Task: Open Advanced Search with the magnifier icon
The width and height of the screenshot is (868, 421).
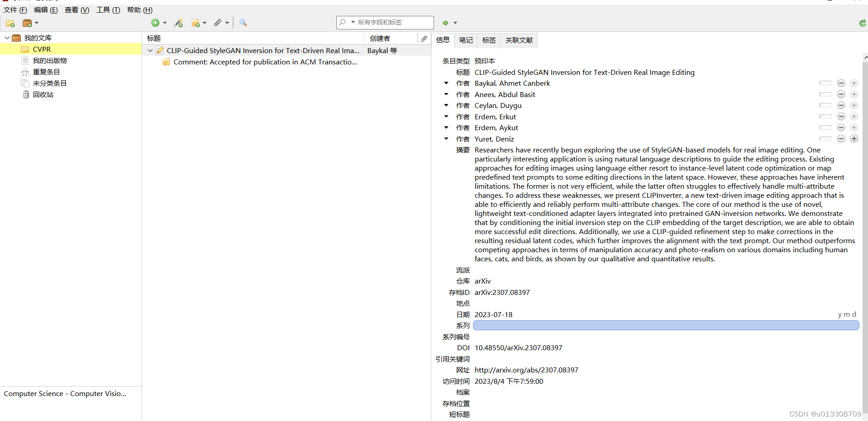Action: 243,23
